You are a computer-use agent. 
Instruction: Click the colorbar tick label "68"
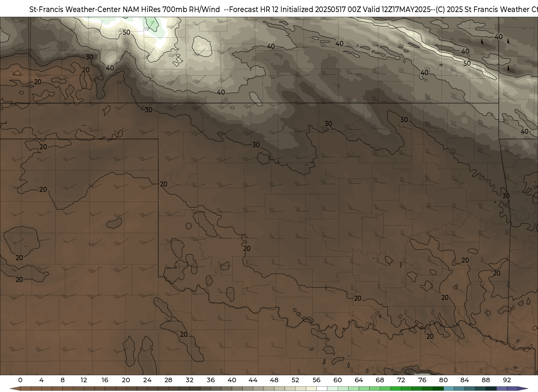[x=380, y=380]
